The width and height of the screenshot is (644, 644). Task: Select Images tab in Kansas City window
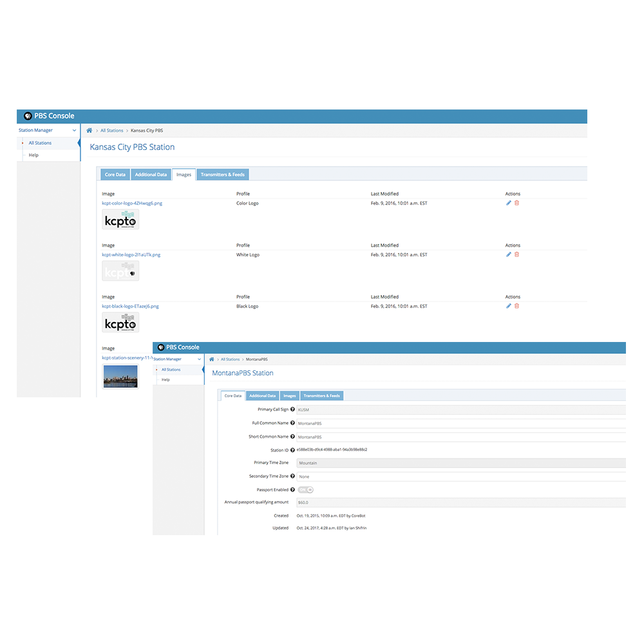(184, 175)
